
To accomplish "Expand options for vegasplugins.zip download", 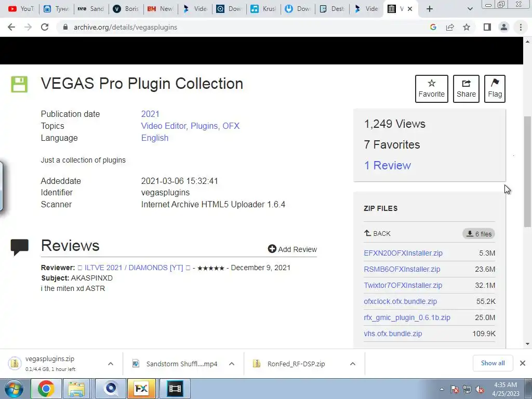I will pos(111,364).
